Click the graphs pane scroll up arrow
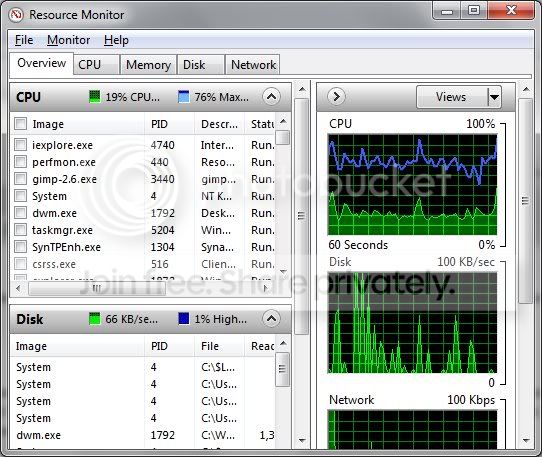This screenshot has width=542, height=457. [x=526, y=90]
